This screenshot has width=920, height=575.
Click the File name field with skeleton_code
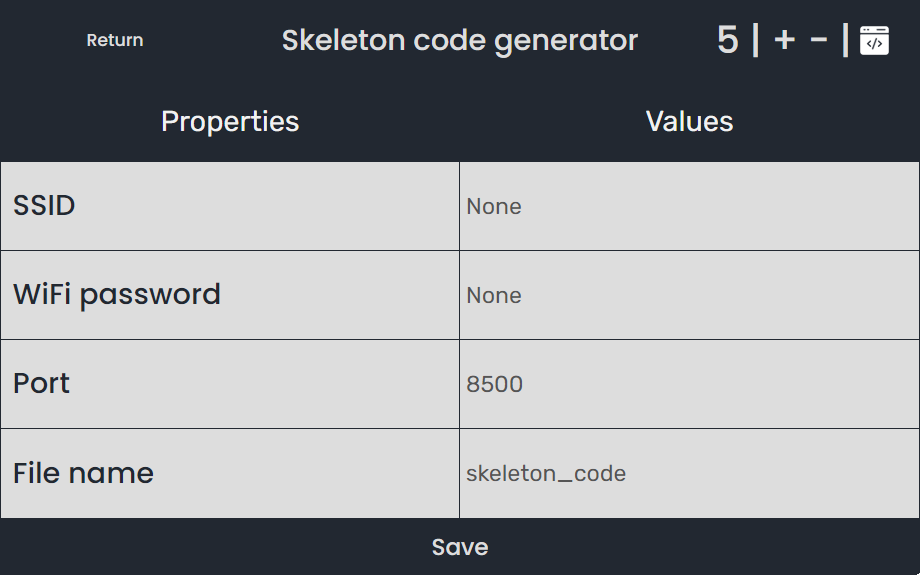pyautogui.click(x=689, y=473)
